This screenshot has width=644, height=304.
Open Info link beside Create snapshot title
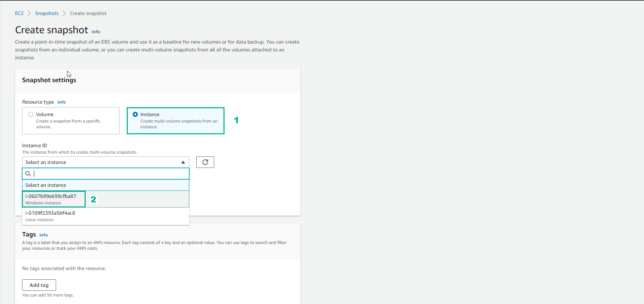[96, 32]
